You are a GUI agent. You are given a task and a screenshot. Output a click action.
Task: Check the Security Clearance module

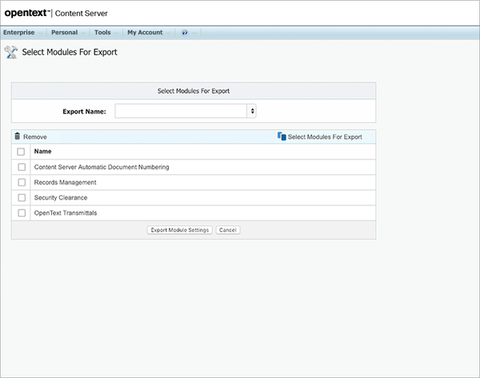click(22, 198)
